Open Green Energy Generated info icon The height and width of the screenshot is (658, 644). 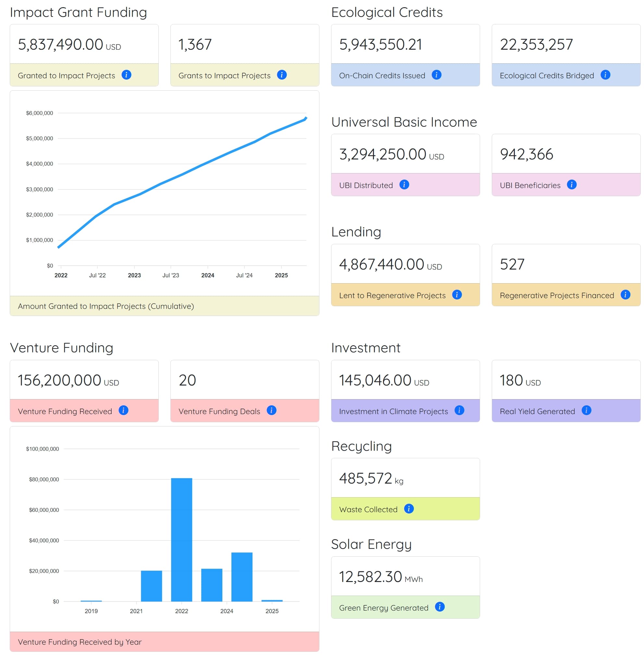(x=440, y=607)
